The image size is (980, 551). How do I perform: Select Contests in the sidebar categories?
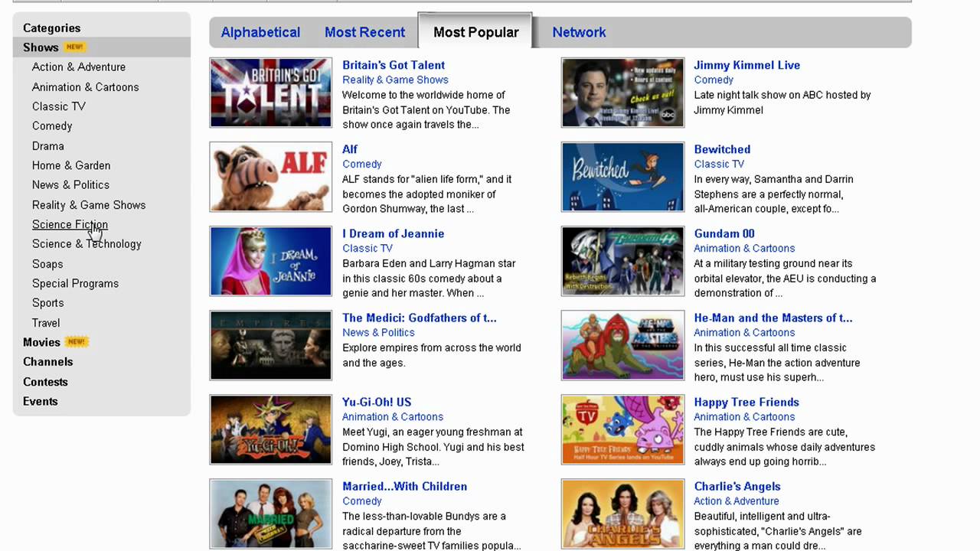tap(45, 382)
